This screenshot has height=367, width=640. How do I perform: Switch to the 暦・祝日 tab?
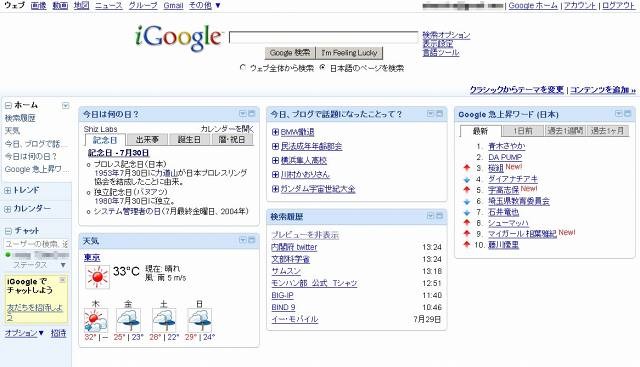[x=232, y=140]
